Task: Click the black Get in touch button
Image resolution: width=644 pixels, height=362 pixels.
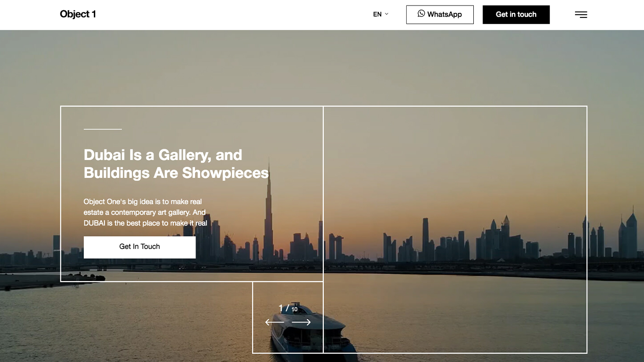Action: pos(516,15)
